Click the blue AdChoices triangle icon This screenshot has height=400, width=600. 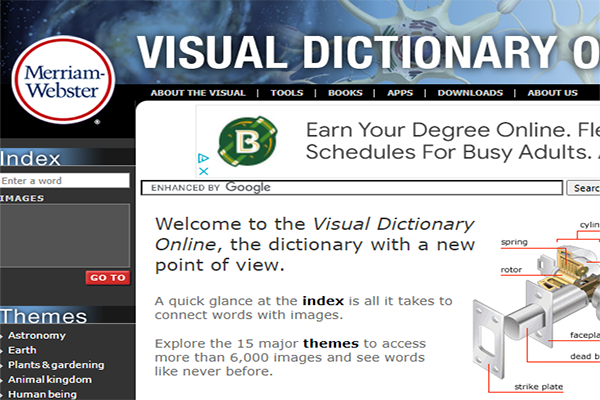point(203,158)
